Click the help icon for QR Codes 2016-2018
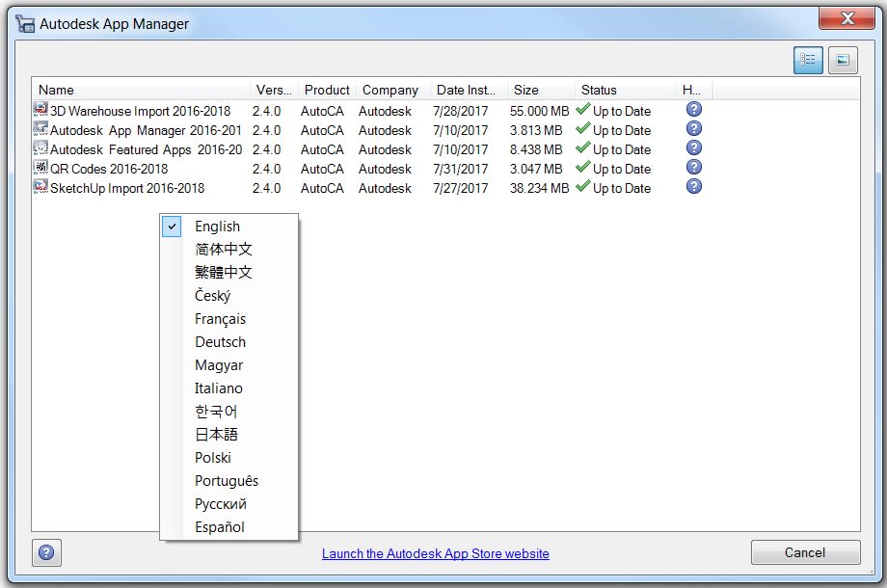The width and height of the screenshot is (887, 588). tap(693, 167)
